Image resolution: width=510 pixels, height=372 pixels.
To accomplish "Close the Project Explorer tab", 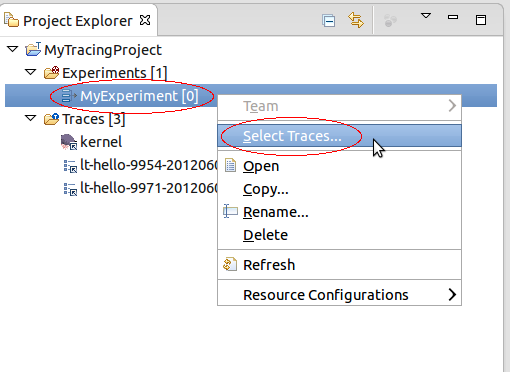I will point(145,21).
